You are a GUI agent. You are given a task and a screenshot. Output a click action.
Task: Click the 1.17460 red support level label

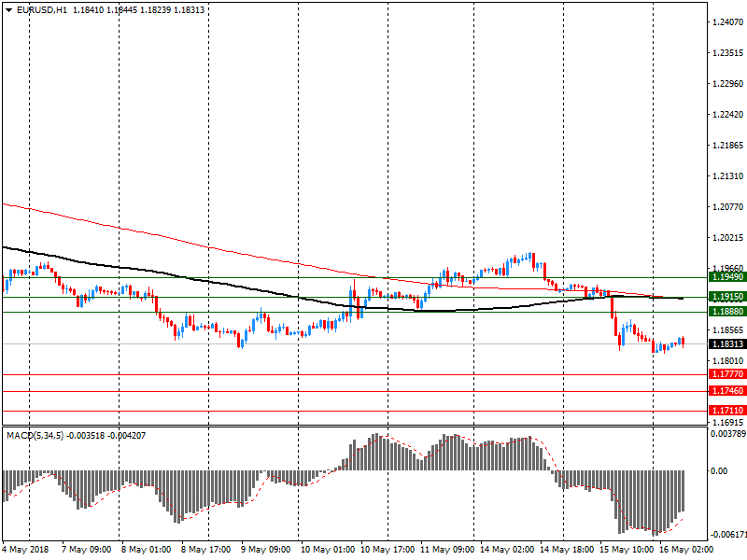click(727, 391)
